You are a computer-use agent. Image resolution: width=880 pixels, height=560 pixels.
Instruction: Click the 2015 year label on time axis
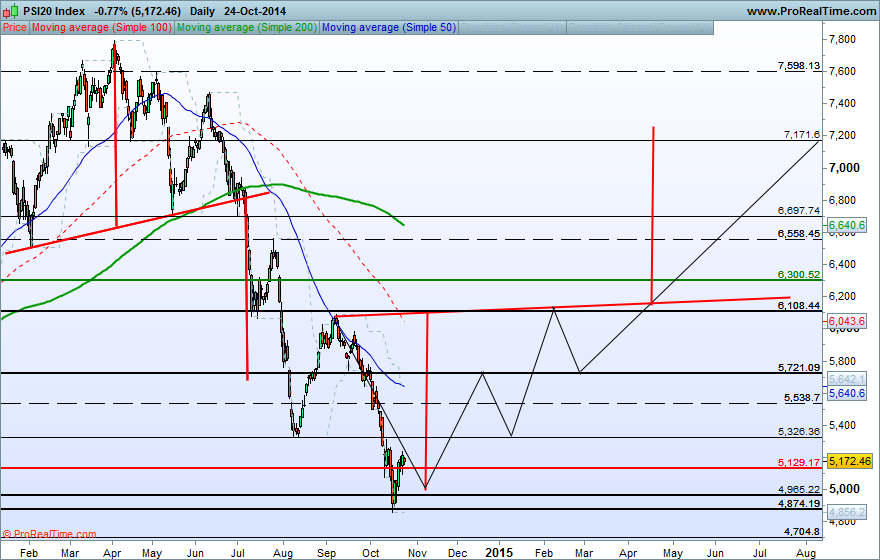(499, 553)
